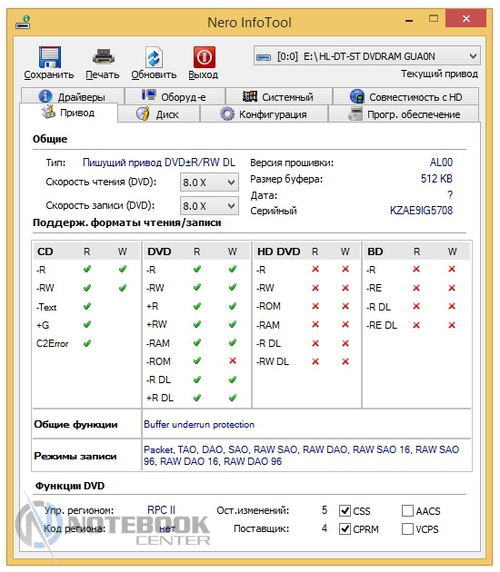
Task: Click the Ост.изменений value 5
Action: pos(325,510)
